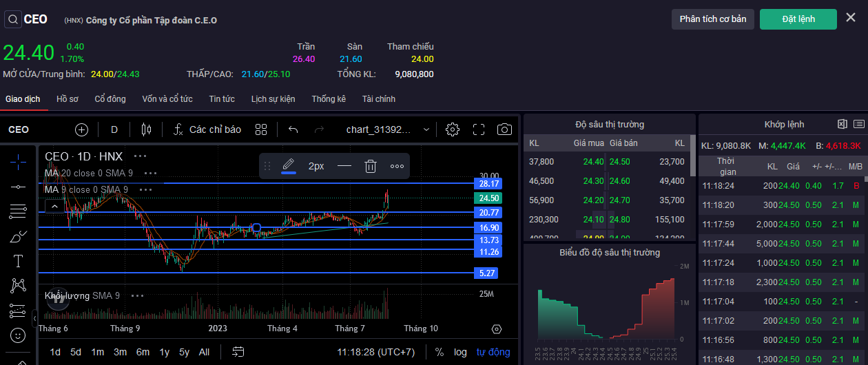Switch to the Tài chính tab
Image resolution: width=868 pixels, height=365 pixels.
coord(379,99)
